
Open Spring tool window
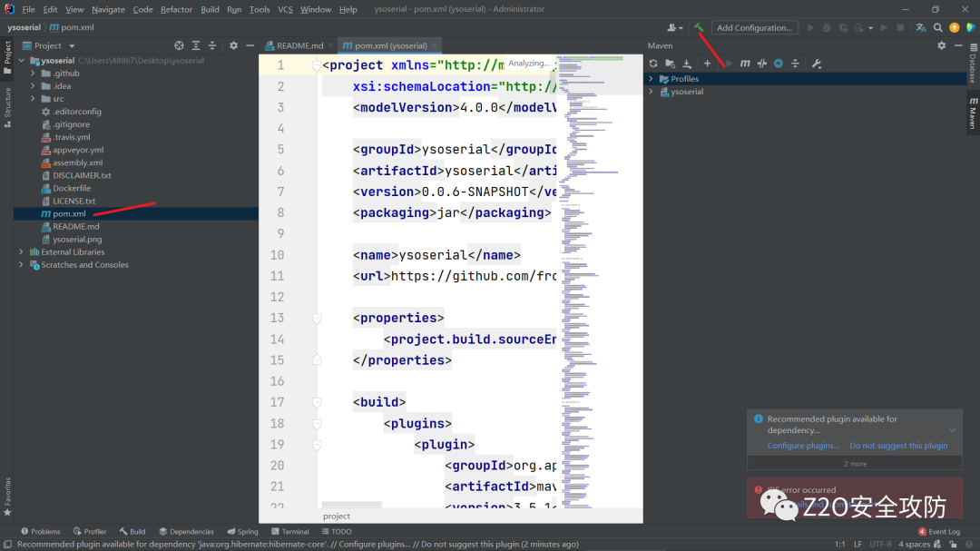click(x=242, y=532)
